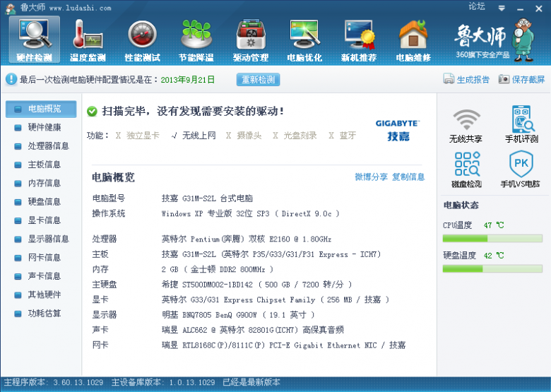Click 重新检测 rescan button
This screenshot has width=551, height=392.
pyautogui.click(x=258, y=80)
